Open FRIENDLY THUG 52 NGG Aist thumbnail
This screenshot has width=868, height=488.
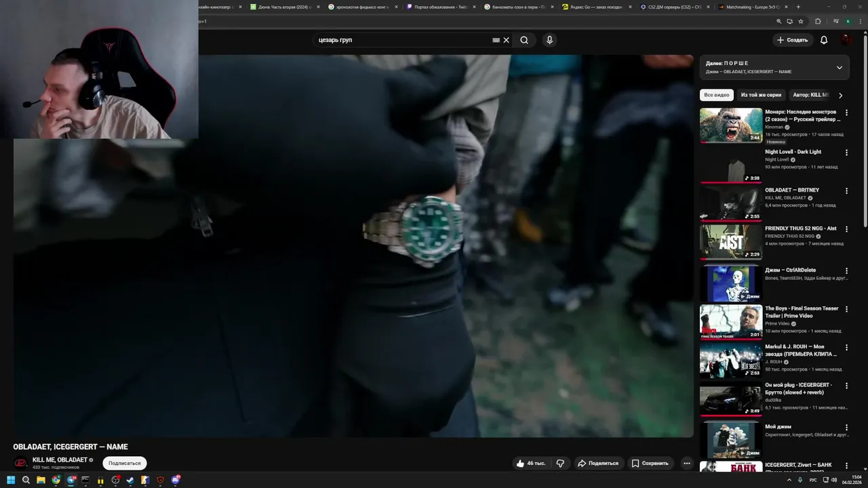[731, 242]
